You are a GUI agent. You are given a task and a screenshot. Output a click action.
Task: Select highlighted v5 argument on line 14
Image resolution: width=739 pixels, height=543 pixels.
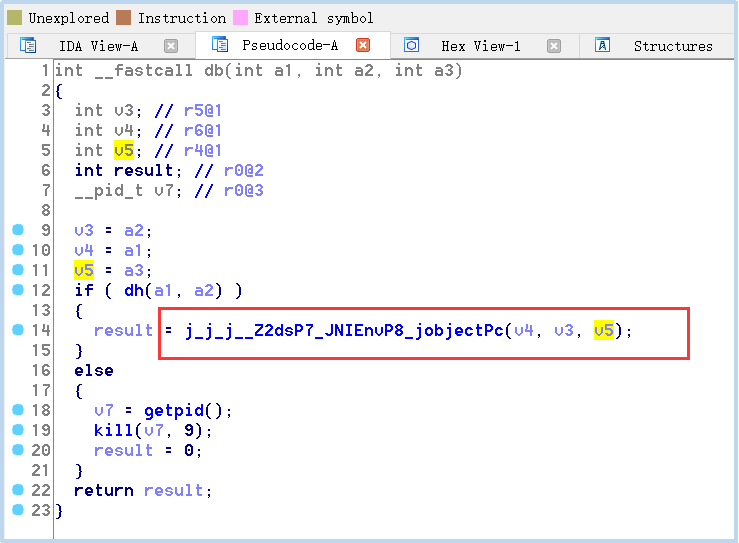604,330
